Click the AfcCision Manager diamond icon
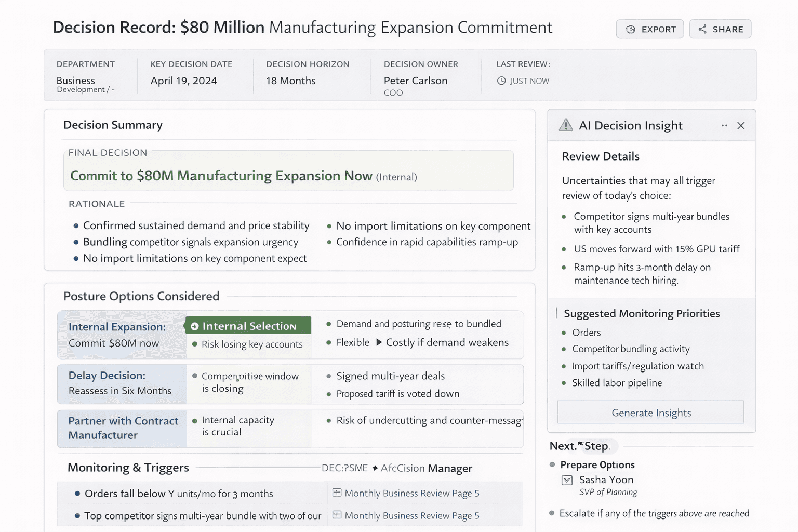This screenshot has width=798, height=532. [x=375, y=468]
